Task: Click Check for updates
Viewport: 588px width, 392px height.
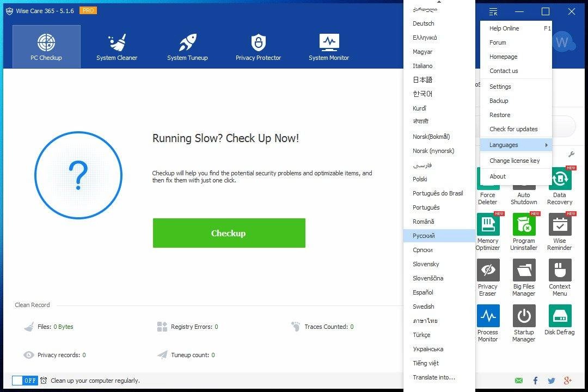Action: [516, 129]
